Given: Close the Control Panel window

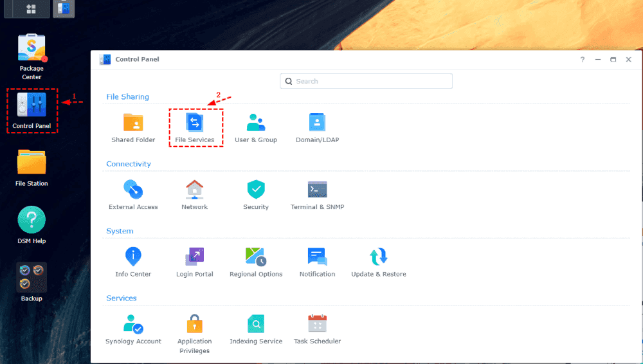Looking at the screenshot, I should click(628, 60).
